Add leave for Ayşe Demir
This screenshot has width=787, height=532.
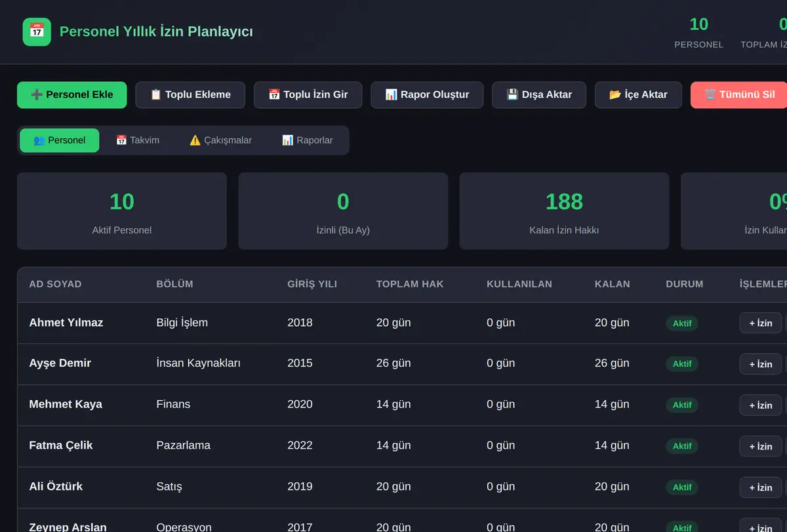[x=761, y=364]
